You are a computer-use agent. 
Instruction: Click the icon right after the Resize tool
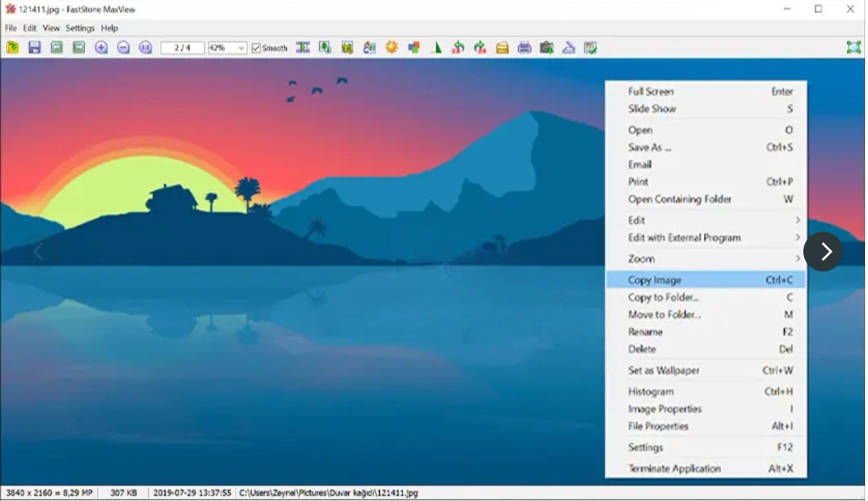325,48
